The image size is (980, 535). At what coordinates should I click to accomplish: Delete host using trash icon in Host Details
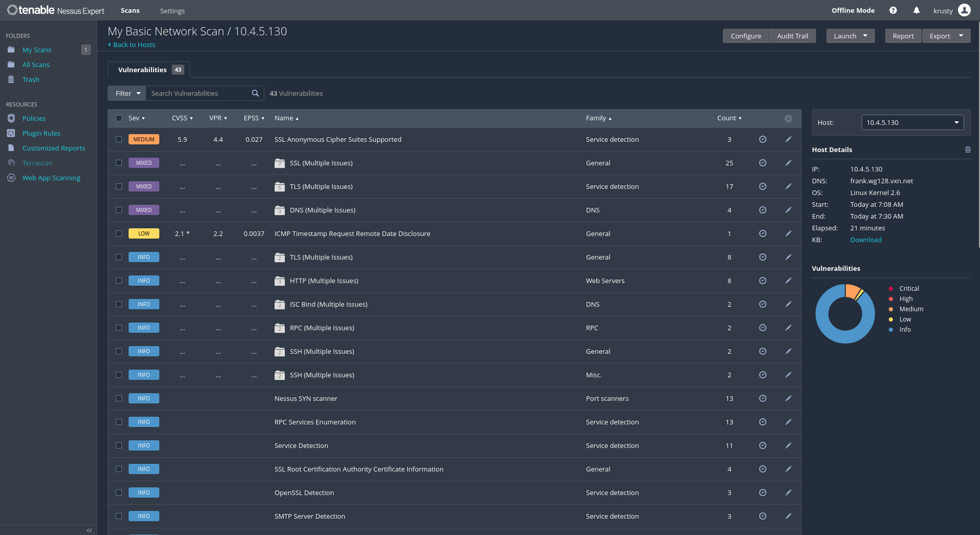[x=968, y=149]
